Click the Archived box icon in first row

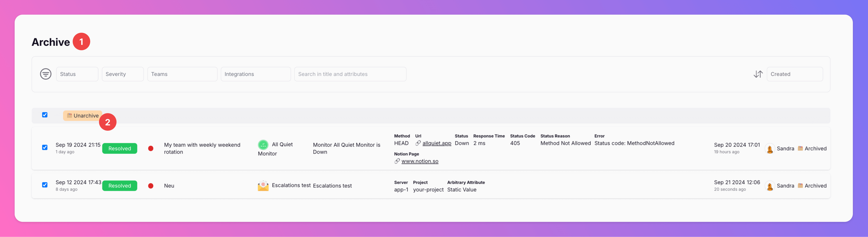pyautogui.click(x=800, y=148)
